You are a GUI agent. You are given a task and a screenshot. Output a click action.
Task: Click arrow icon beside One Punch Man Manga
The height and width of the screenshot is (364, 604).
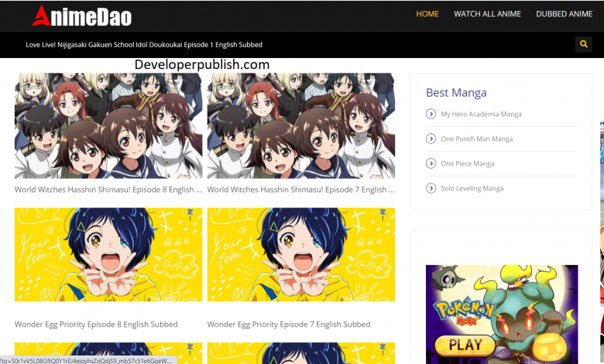pyautogui.click(x=431, y=139)
